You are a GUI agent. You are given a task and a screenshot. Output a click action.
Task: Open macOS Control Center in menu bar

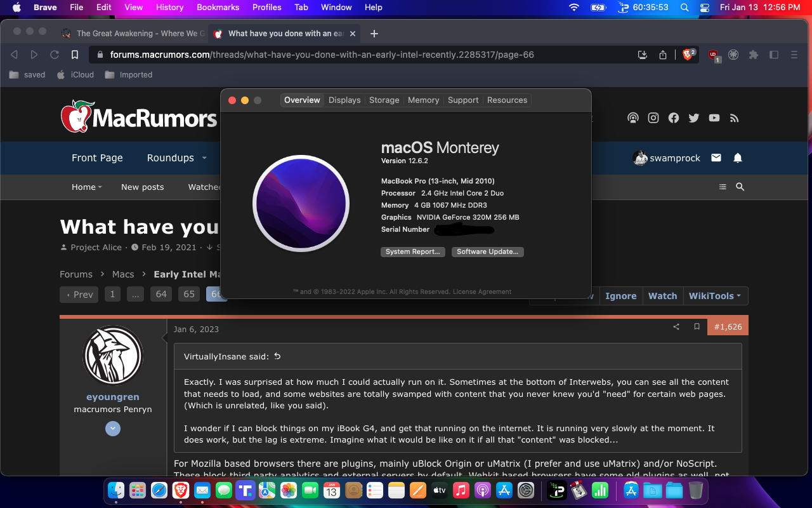[705, 8]
